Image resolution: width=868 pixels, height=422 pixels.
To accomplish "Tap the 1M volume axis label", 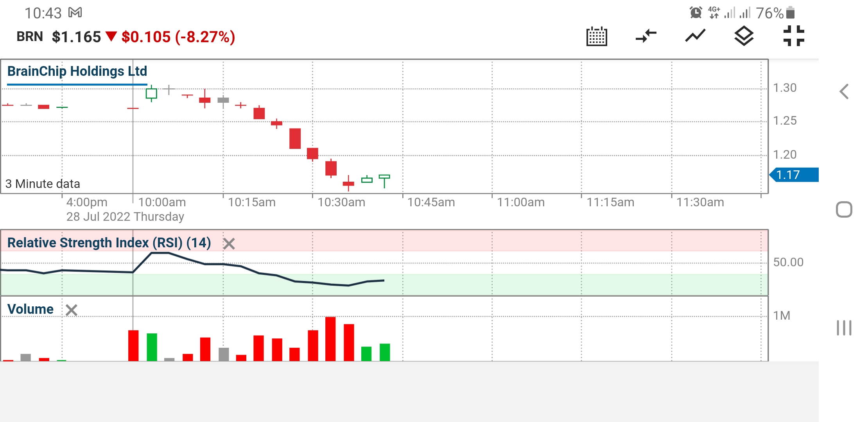I will 782,315.
